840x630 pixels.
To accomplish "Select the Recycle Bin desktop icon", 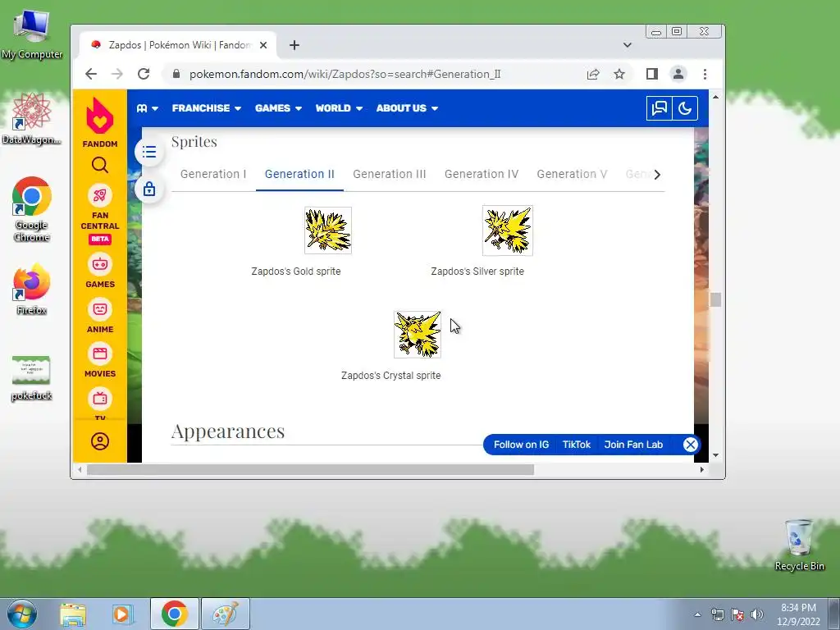I will [x=799, y=546].
